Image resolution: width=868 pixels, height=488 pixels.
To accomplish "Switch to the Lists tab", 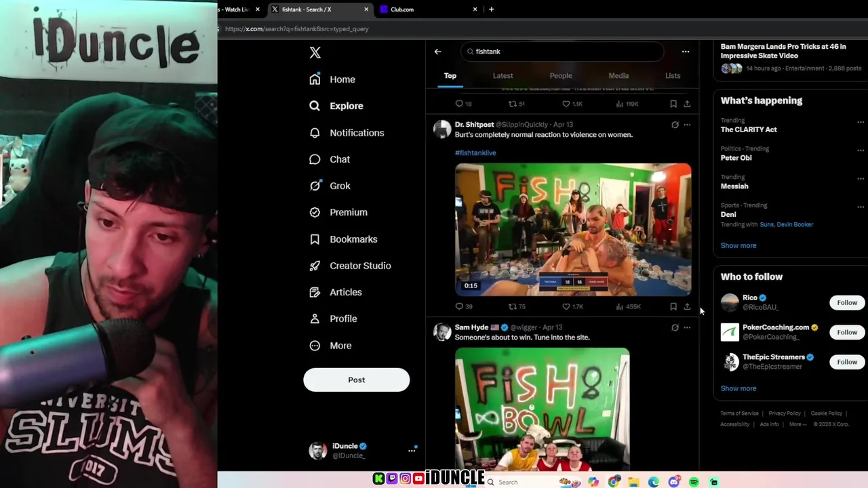I will point(673,76).
